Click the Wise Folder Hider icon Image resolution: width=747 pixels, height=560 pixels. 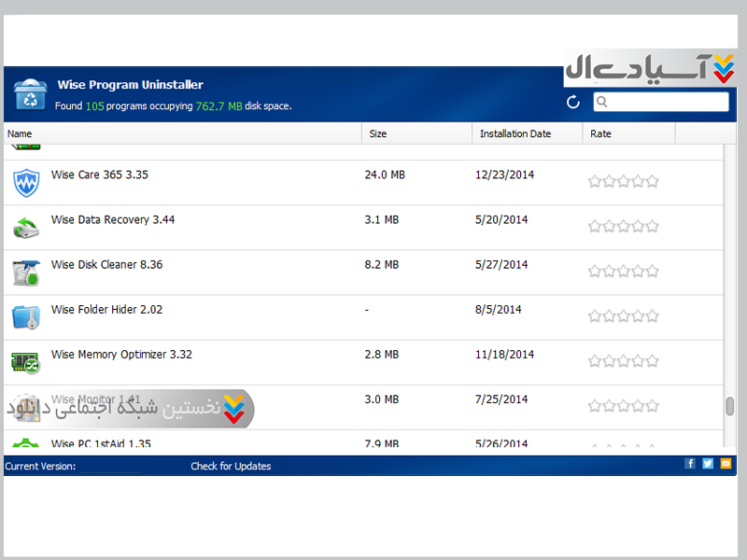(x=26, y=316)
